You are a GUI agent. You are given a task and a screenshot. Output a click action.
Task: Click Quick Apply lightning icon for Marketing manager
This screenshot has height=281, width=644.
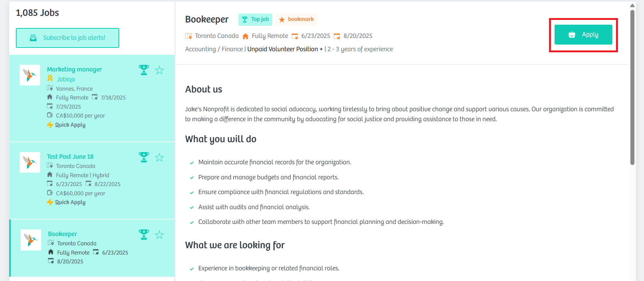pos(50,125)
